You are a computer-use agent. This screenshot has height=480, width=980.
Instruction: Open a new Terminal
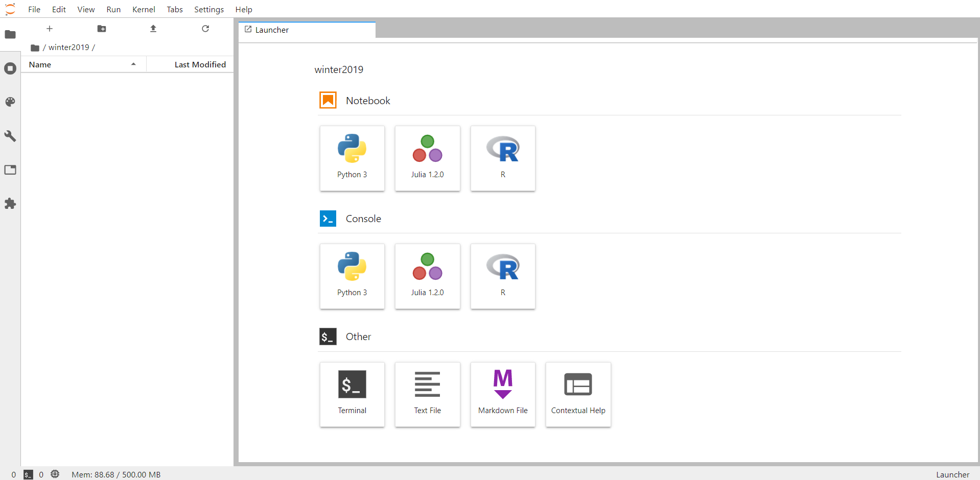pos(352,394)
